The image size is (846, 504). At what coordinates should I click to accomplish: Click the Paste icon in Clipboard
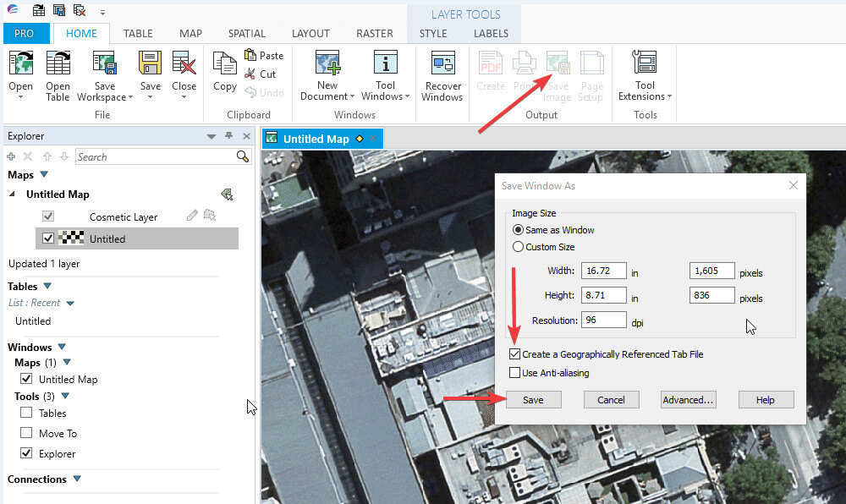[x=263, y=55]
